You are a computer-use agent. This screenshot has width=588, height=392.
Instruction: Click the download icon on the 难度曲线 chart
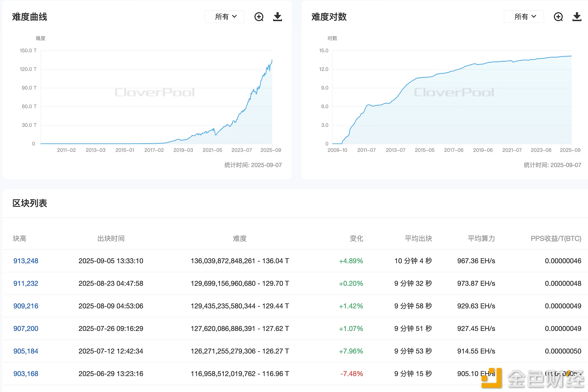click(277, 16)
